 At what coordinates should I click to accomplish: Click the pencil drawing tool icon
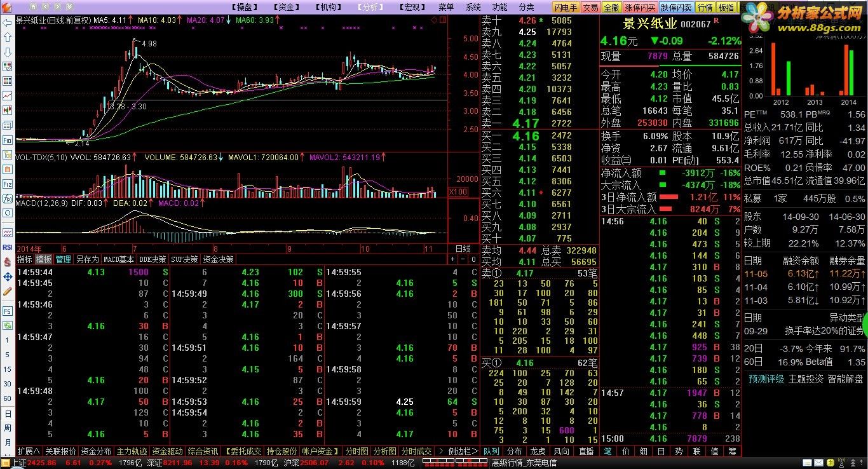click(7, 292)
